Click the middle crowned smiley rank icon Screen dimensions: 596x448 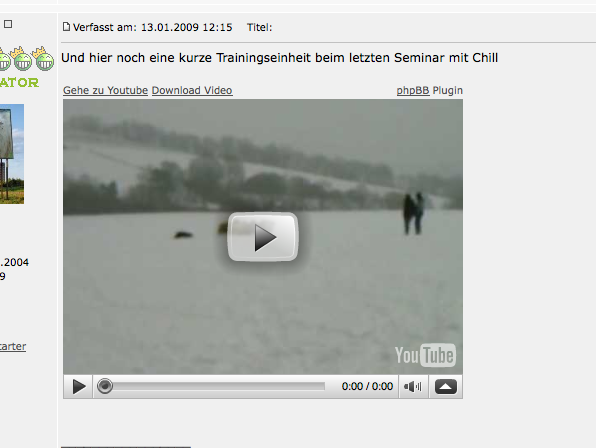(22, 59)
